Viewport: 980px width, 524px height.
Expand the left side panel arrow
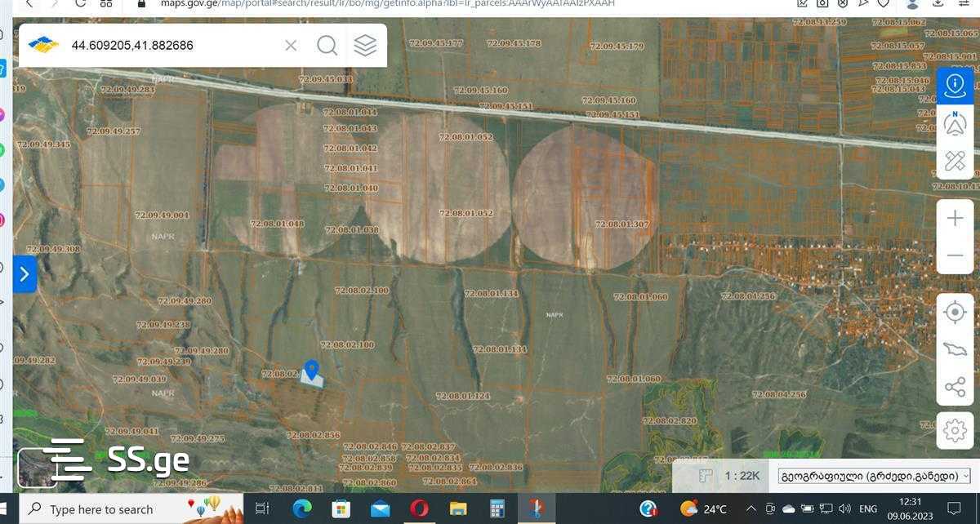[x=24, y=274]
